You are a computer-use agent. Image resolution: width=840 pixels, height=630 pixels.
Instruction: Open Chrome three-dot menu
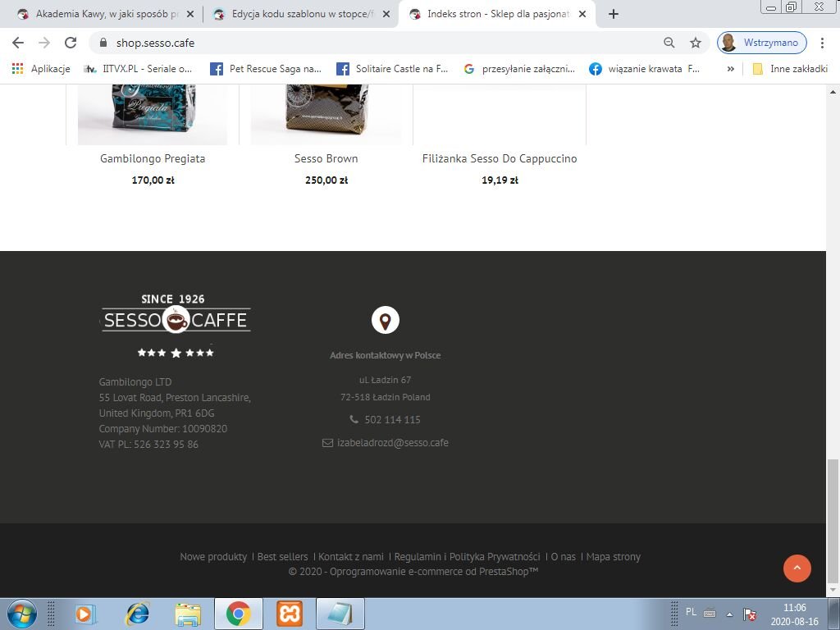click(822, 43)
